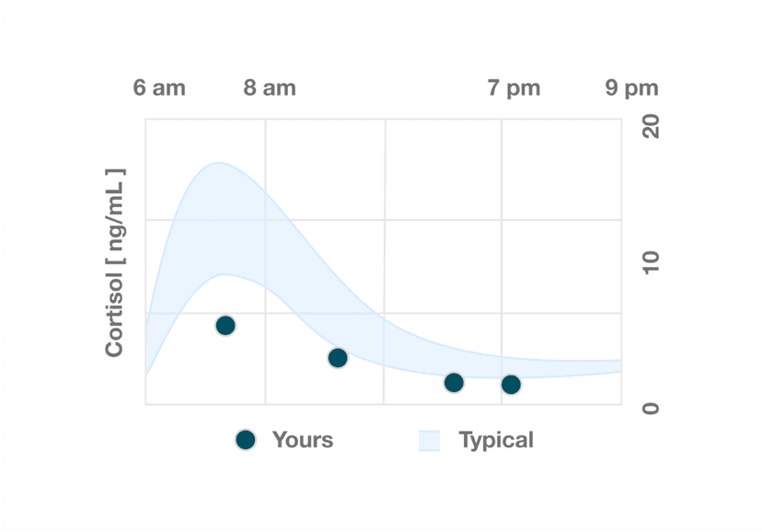The height and width of the screenshot is (532, 762).
Task: Click the Yours legend dot icon
Action: [245, 440]
